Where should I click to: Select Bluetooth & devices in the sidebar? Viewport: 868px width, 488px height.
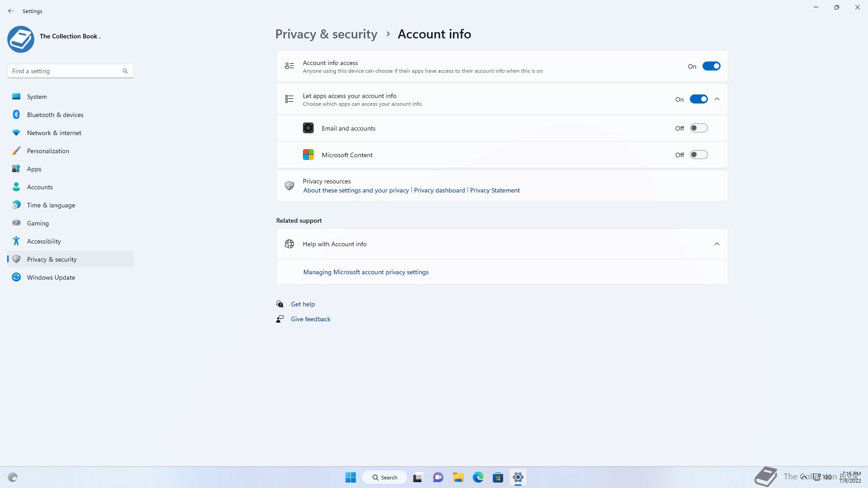click(x=71, y=115)
